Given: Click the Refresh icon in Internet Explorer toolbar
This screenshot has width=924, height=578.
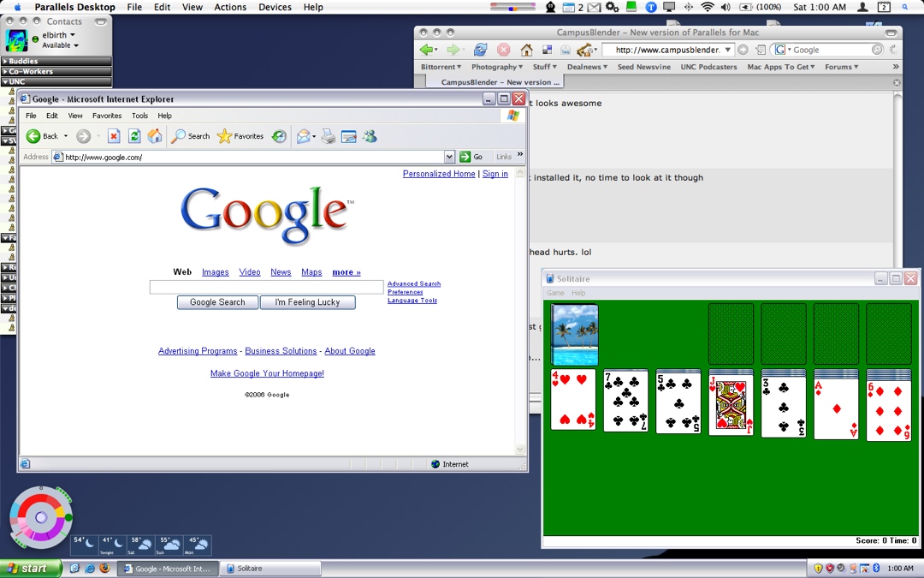Looking at the screenshot, I should click(x=134, y=136).
